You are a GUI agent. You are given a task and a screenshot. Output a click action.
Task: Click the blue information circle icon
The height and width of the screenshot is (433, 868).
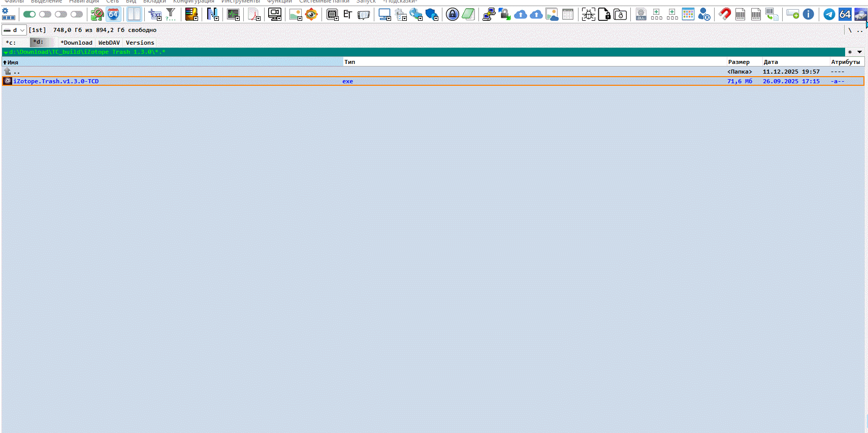[809, 14]
